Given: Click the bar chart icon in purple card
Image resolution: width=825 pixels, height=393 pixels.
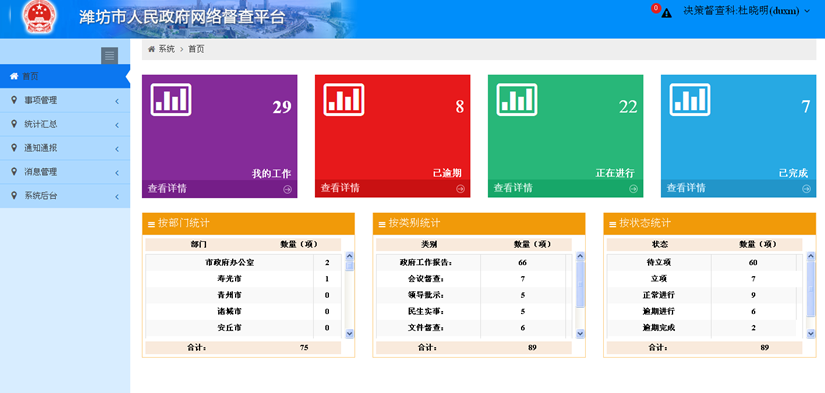Looking at the screenshot, I should (x=171, y=99).
